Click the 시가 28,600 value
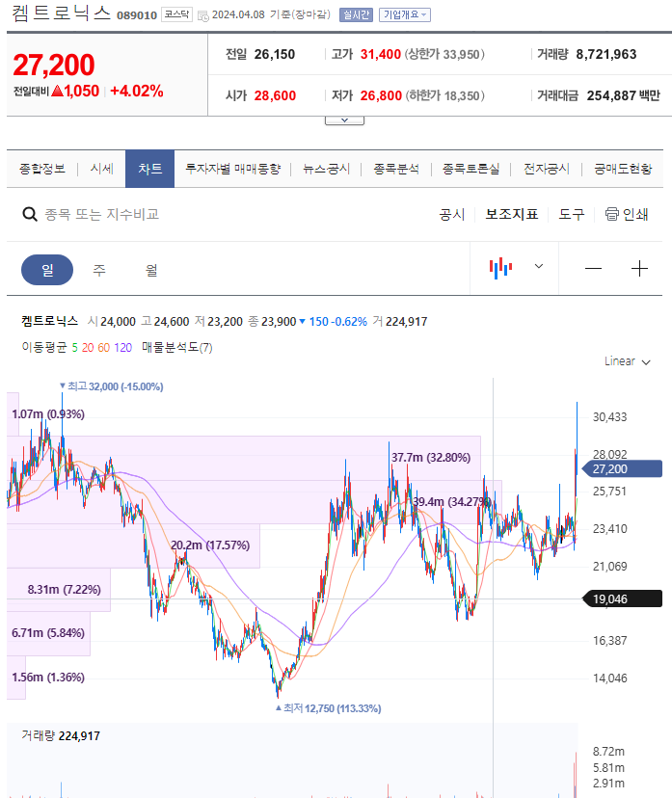Screen dimensions: 672x798 pos(275,95)
